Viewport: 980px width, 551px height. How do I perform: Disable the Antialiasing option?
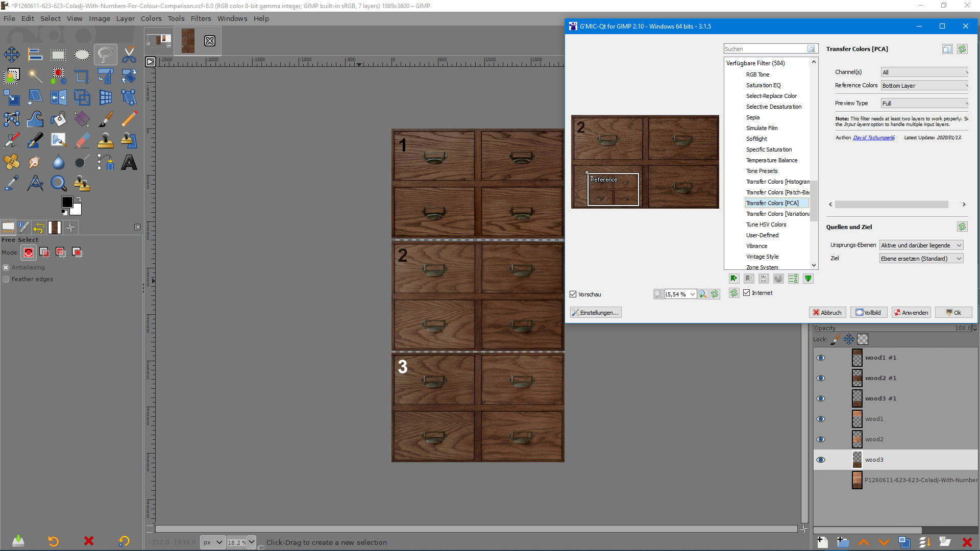(6, 267)
